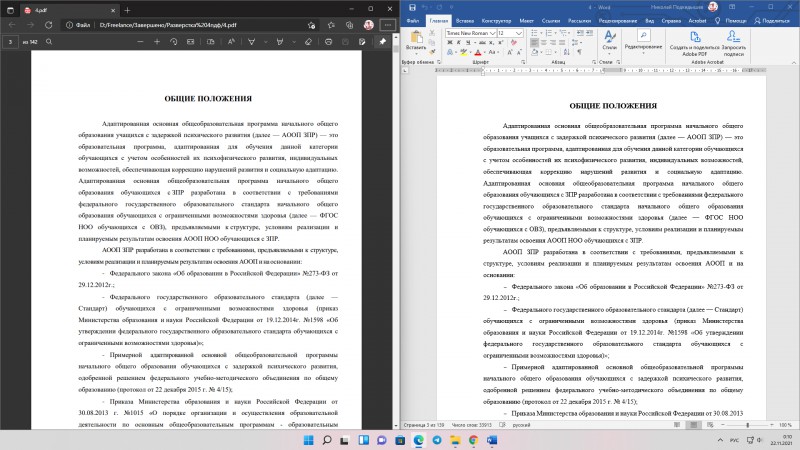Click the Edge address bar URL

point(168,25)
